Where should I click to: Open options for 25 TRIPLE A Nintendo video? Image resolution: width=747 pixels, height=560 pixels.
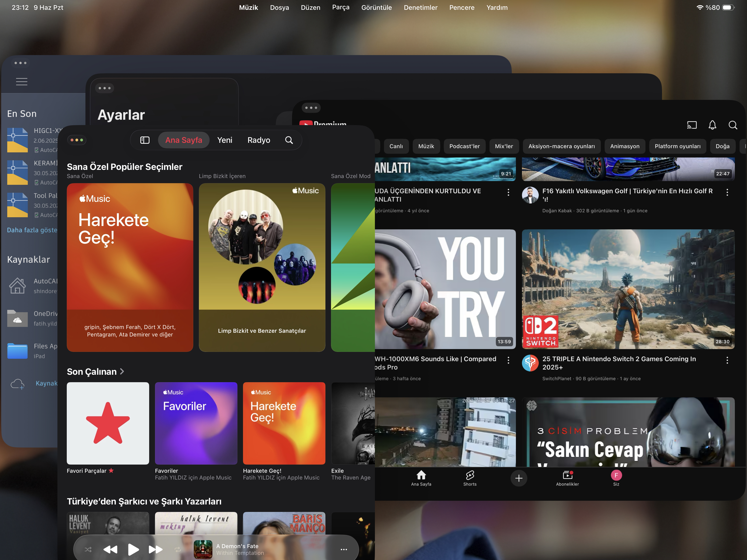click(x=727, y=360)
